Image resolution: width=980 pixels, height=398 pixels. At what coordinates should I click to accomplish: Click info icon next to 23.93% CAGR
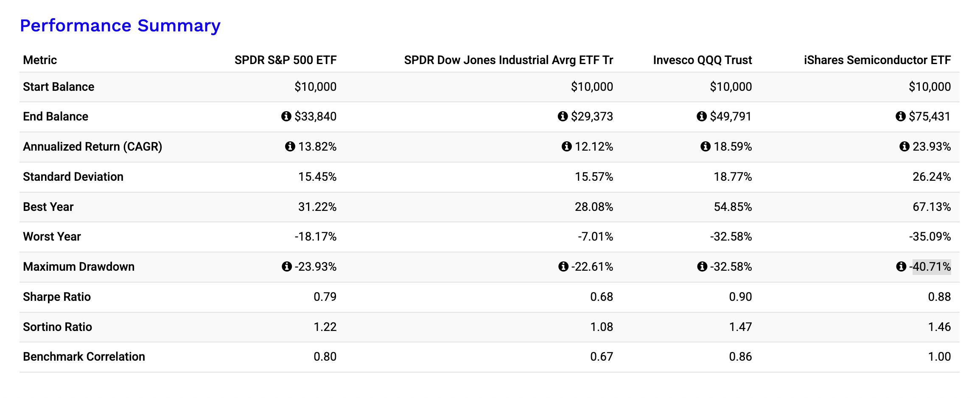pyautogui.click(x=904, y=146)
